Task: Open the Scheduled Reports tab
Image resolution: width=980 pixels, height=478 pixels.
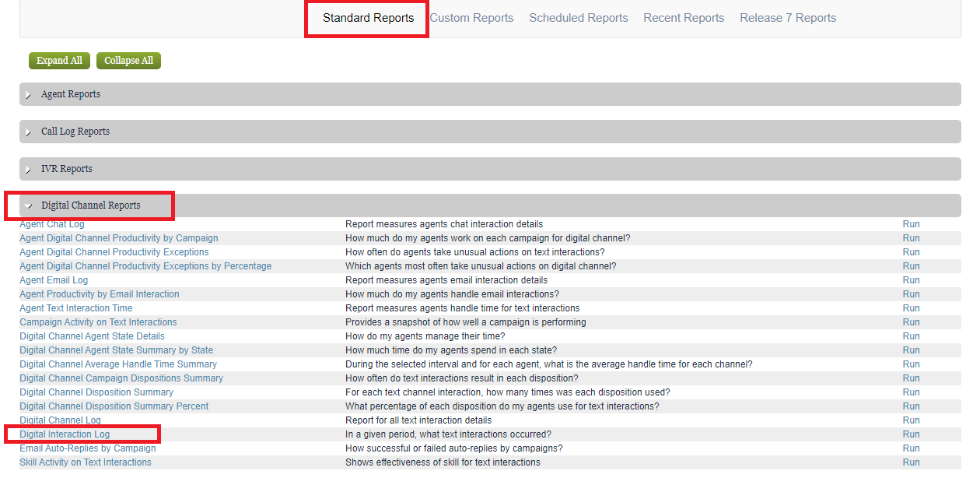Action: (579, 18)
